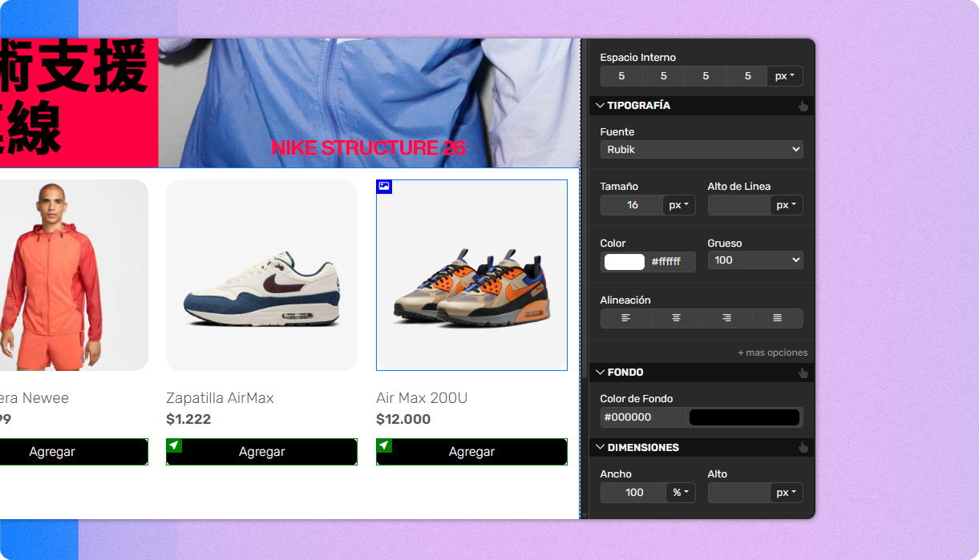Collapse the FONDO section
Viewport: 979px width, 560px height.
click(x=600, y=372)
